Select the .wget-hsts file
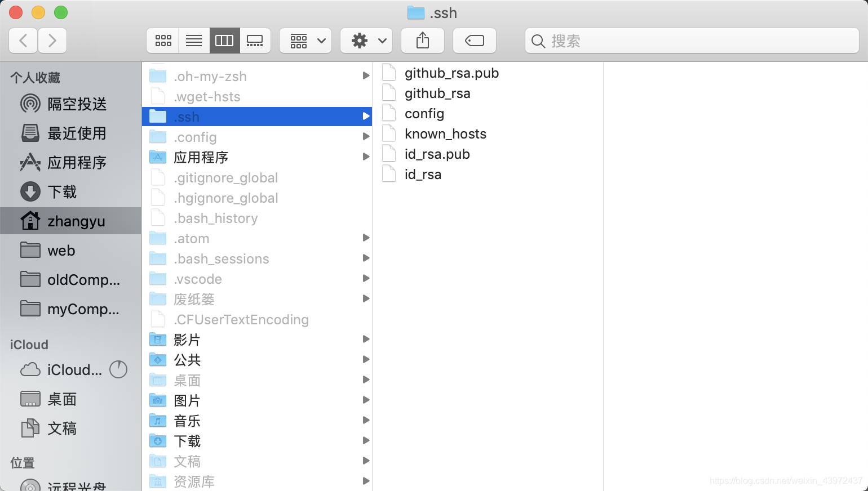This screenshot has width=868, height=491. (257, 96)
